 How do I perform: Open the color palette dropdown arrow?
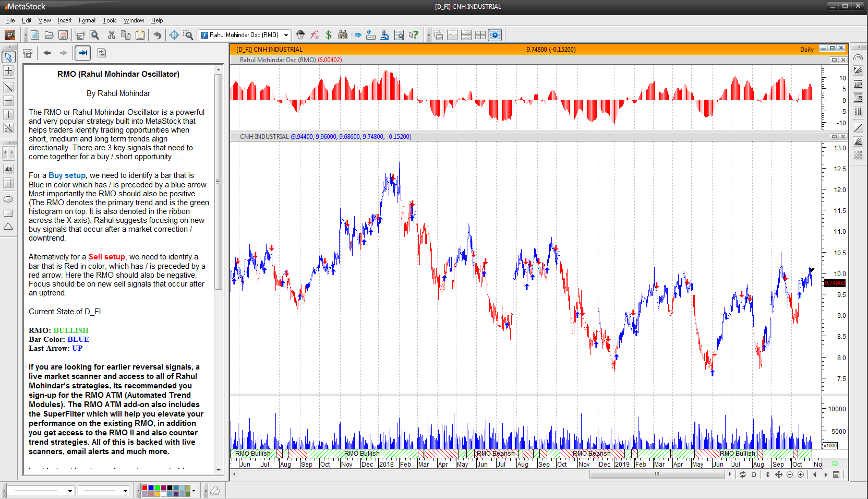(x=194, y=491)
